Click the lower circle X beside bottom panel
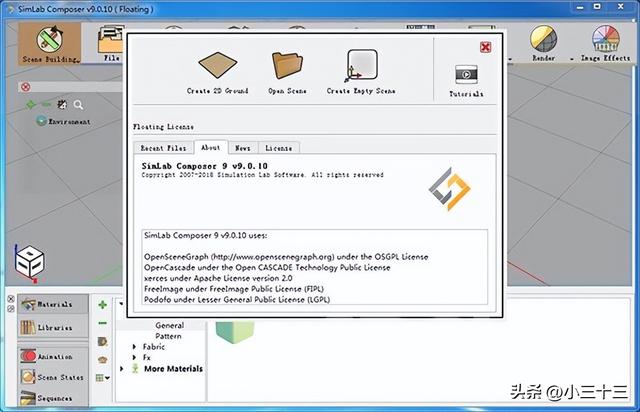The height and width of the screenshot is (412, 640). [11, 309]
